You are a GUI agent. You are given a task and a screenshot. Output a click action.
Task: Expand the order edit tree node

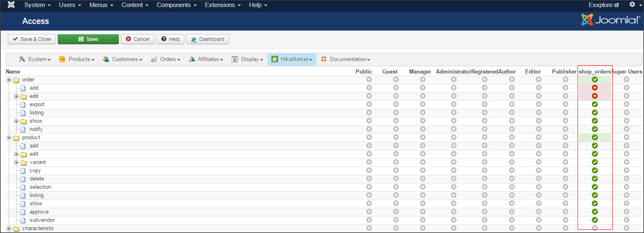pos(16,96)
